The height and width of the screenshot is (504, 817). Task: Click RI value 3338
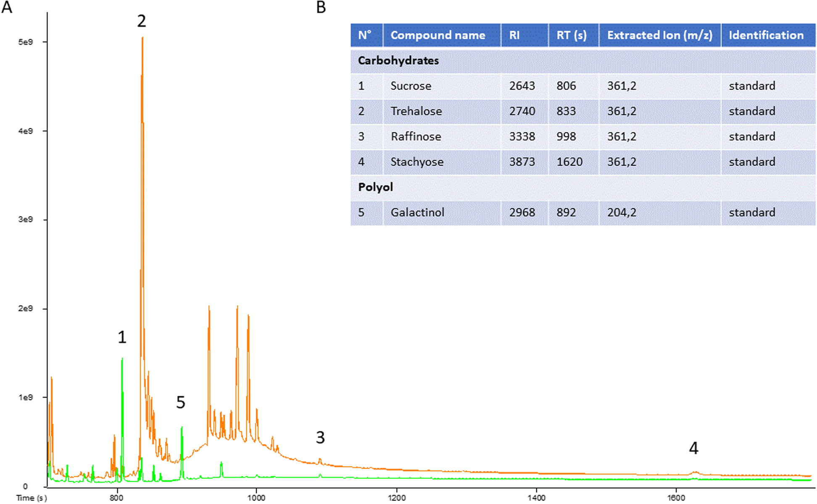(x=522, y=137)
